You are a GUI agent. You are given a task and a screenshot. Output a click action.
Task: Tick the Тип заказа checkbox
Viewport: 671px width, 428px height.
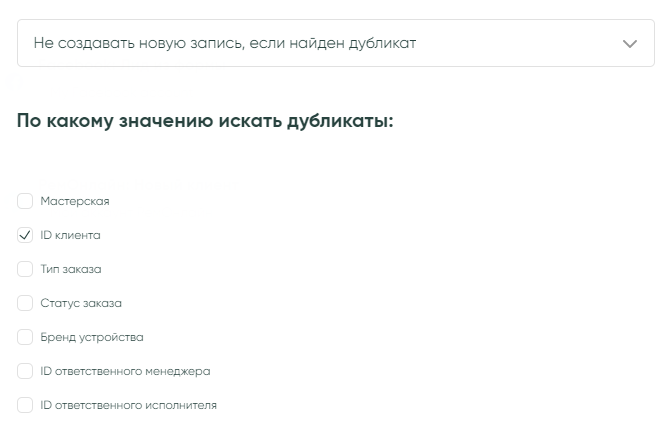coord(25,269)
